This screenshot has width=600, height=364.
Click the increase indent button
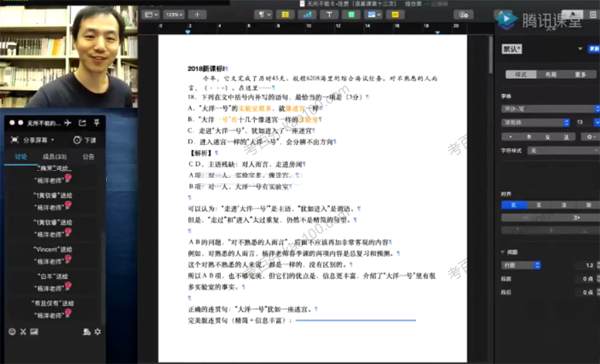click(575, 218)
